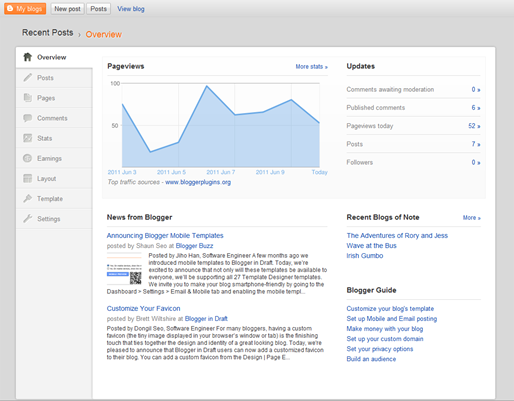Click the Blogger Guide heading
The image size is (514, 401).
point(371,290)
